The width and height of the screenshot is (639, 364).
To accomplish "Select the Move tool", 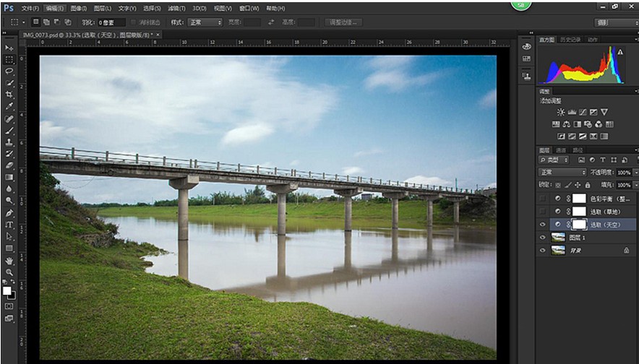I will (x=9, y=48).
